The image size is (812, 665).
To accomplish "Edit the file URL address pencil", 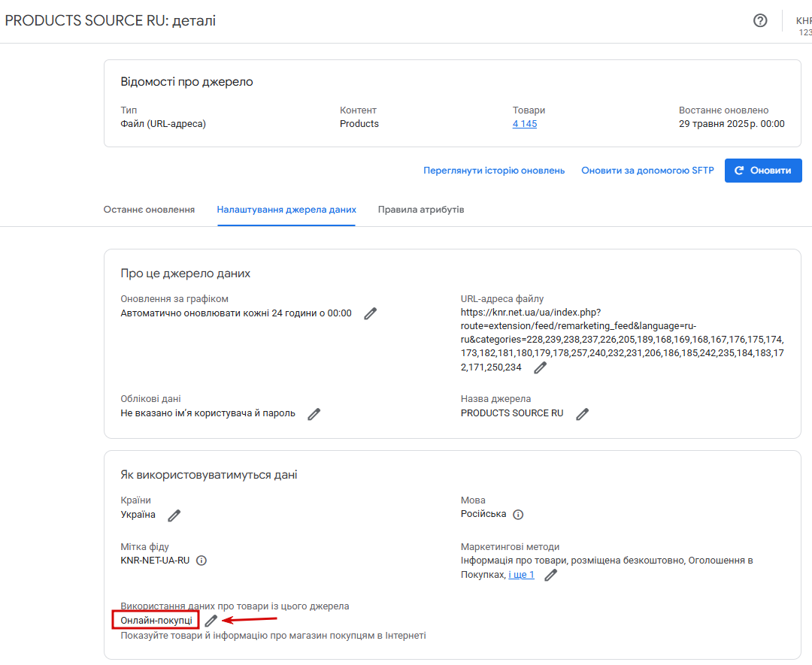I will pos(540,367).
